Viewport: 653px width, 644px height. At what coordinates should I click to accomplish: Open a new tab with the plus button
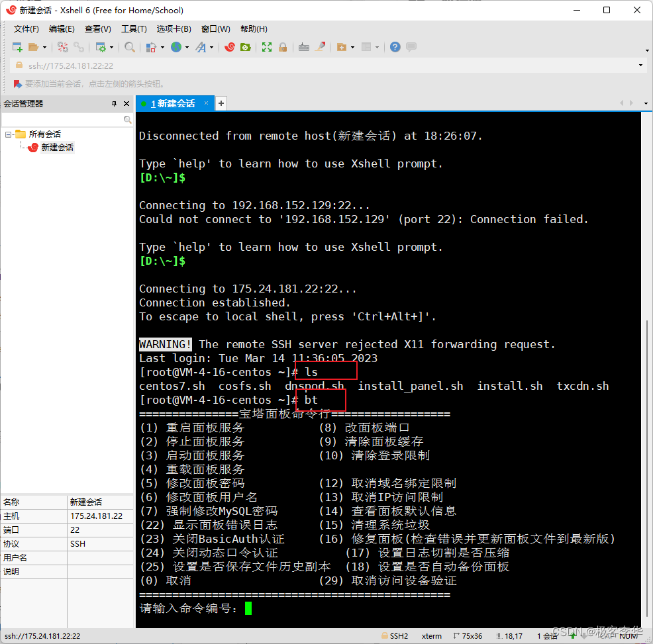(222, 103)
